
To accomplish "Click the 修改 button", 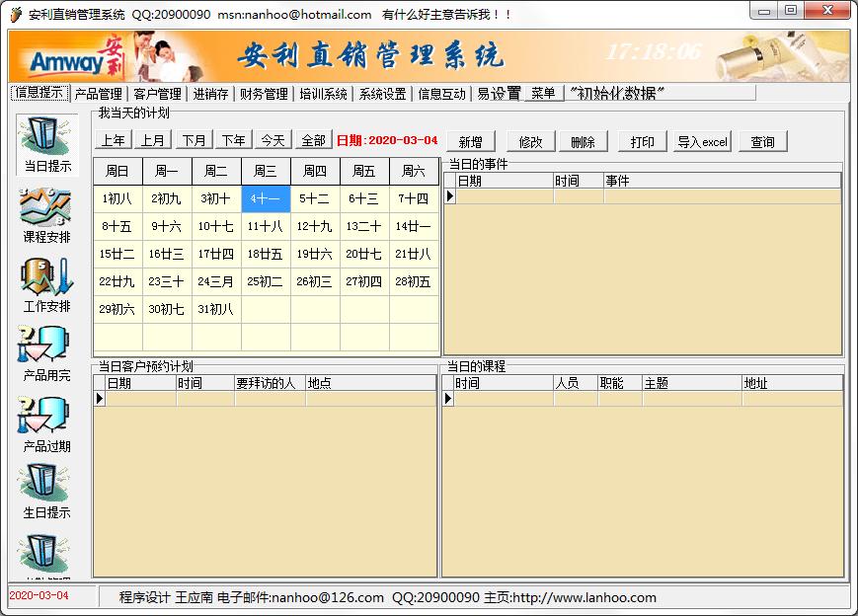I will 531,142.
